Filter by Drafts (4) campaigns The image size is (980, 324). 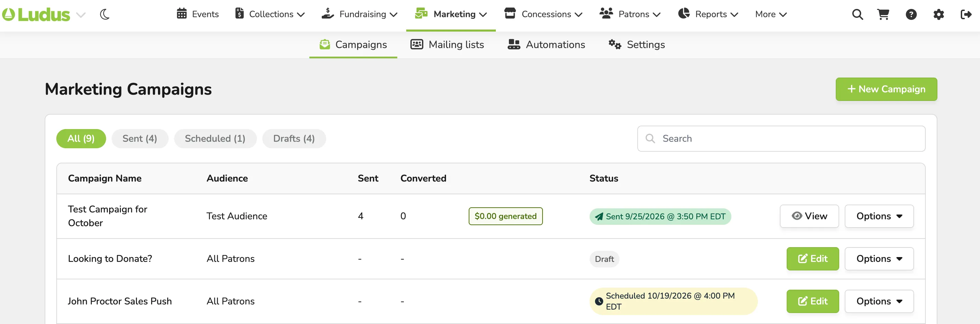[294, 138]
